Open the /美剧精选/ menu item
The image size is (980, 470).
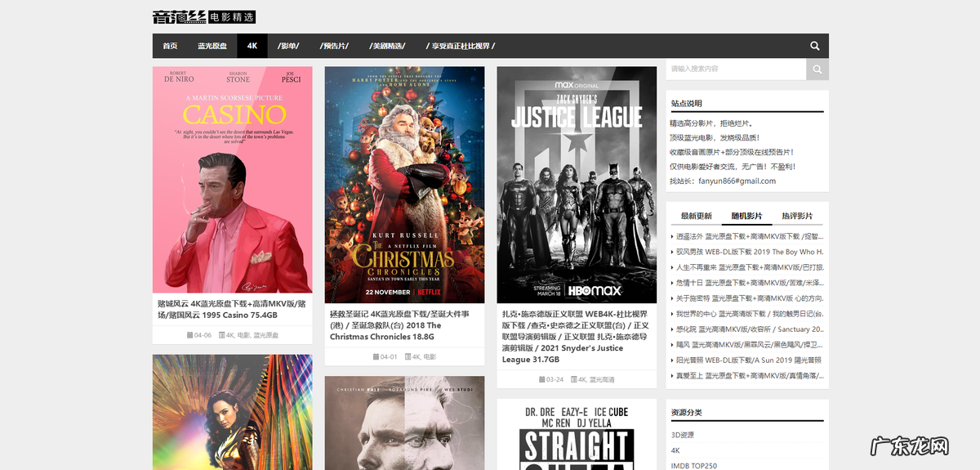click(x=387, y=46)
